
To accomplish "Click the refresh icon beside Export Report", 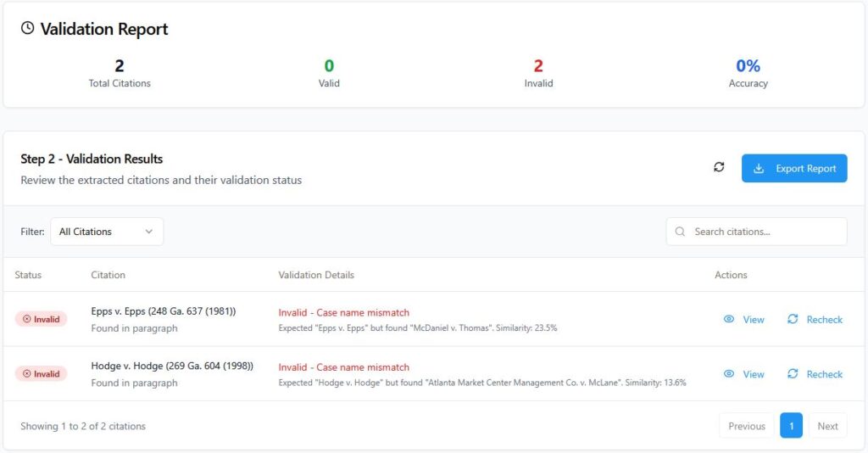I will click(719, 168).
